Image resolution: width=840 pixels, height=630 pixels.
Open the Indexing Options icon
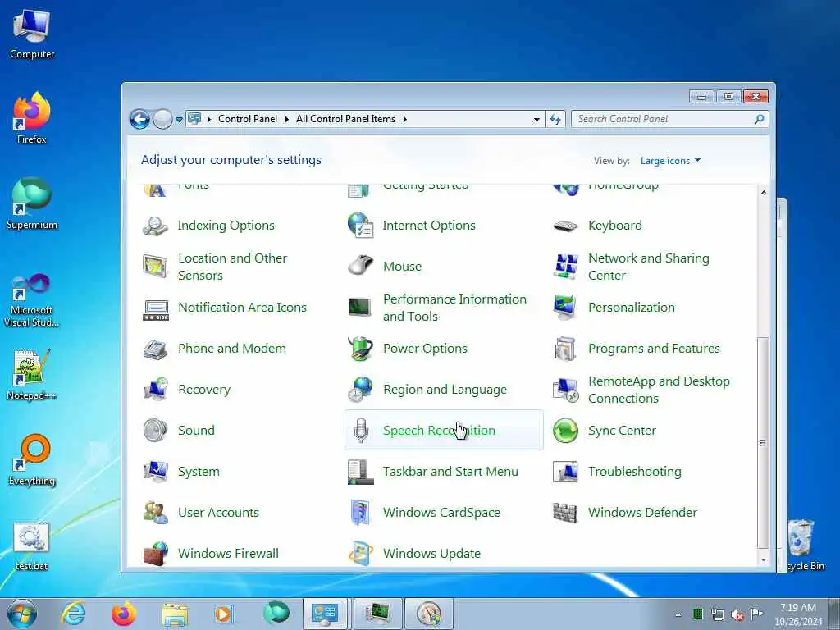155,226
